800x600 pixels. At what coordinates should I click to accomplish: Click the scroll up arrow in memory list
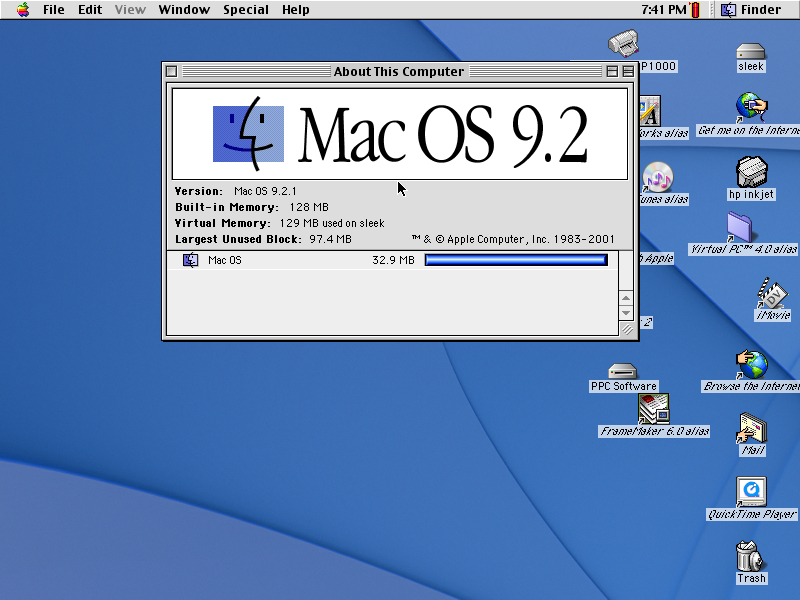(x=626, y=298)
